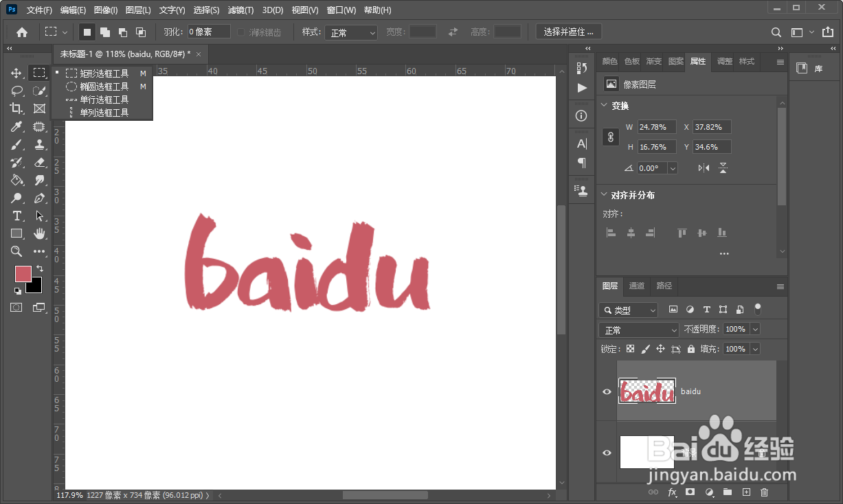
Task: Flip horizontal in Transform section
Action: [704, 168]
